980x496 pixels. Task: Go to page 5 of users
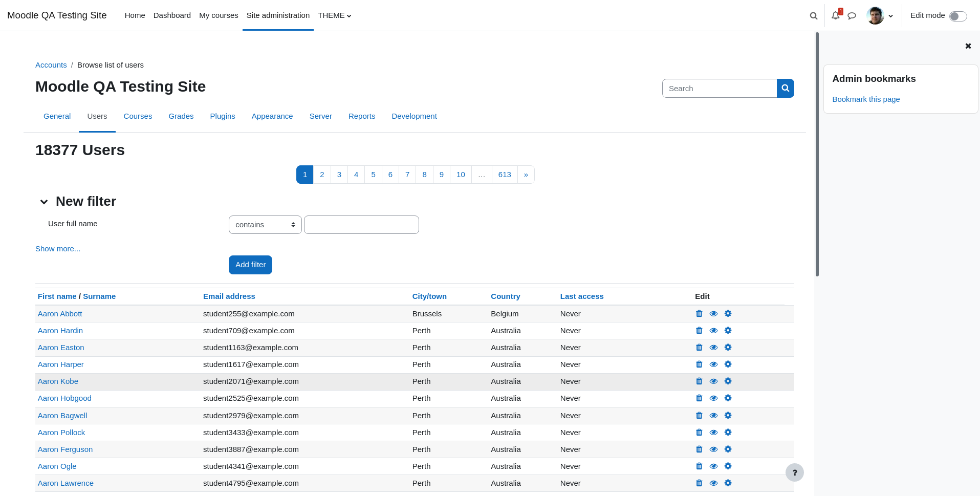373,175
